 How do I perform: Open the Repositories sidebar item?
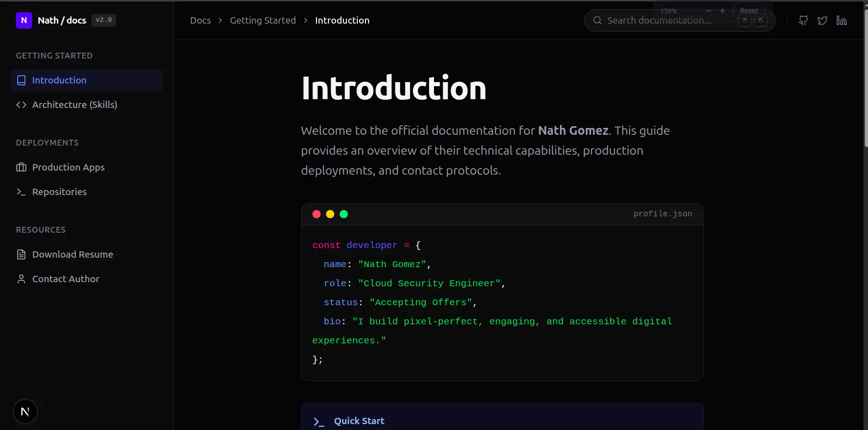(x=59, y=192)
